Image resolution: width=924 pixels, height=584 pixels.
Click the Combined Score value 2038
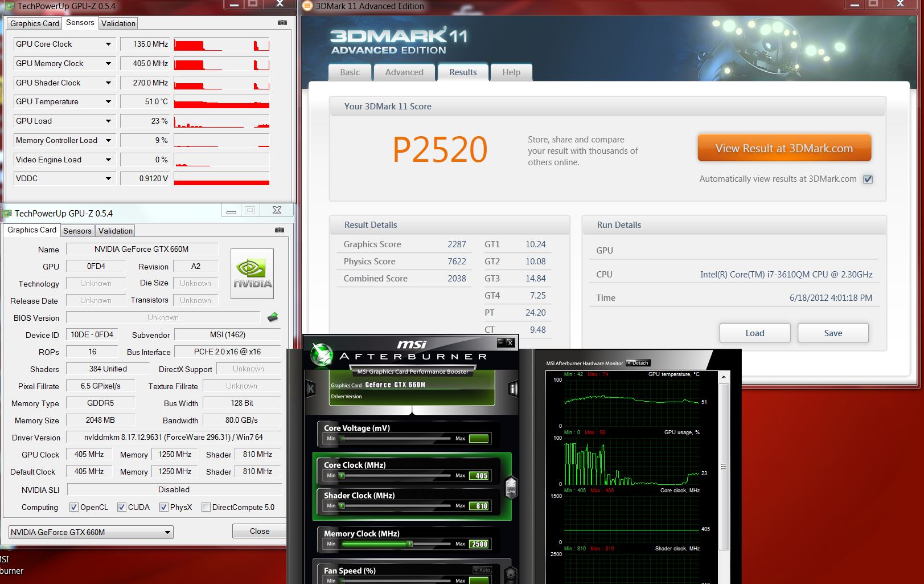tap(457, 279)
